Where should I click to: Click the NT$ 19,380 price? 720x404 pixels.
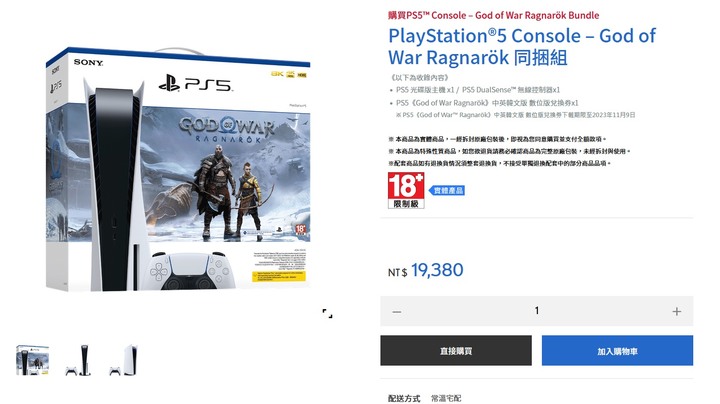[x=426, y=270]
